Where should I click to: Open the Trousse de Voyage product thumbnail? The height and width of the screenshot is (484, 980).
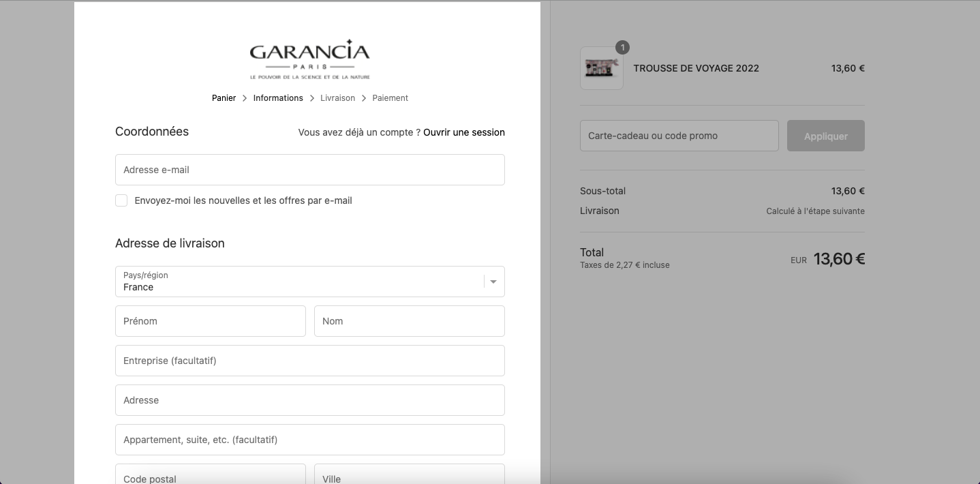[602, 68]
